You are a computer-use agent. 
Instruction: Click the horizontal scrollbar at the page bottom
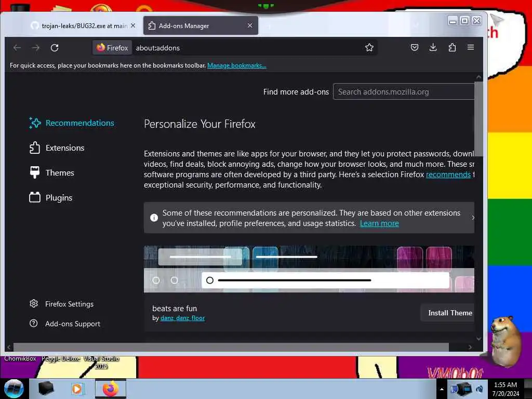231,347
